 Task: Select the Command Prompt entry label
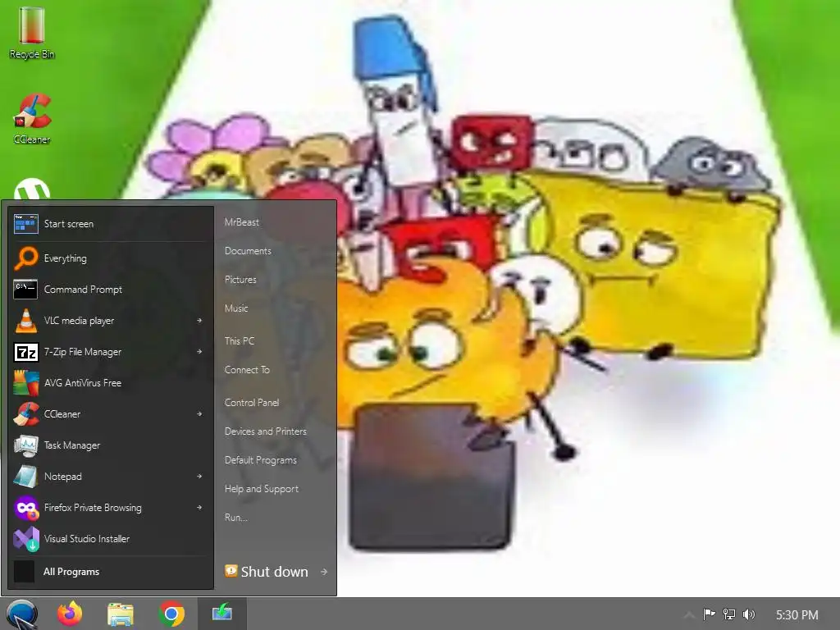pos(83,290)
